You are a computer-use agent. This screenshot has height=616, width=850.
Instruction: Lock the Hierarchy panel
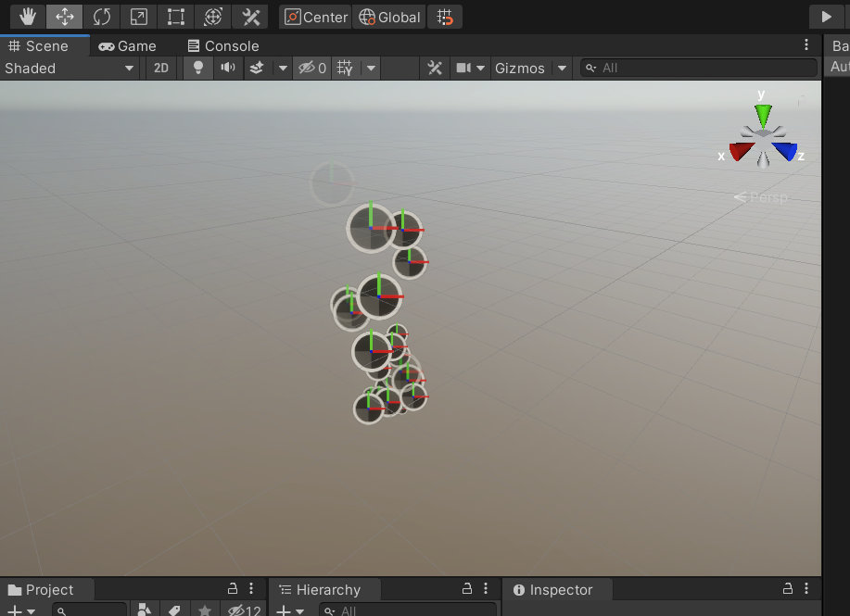[x=467, y=588]
